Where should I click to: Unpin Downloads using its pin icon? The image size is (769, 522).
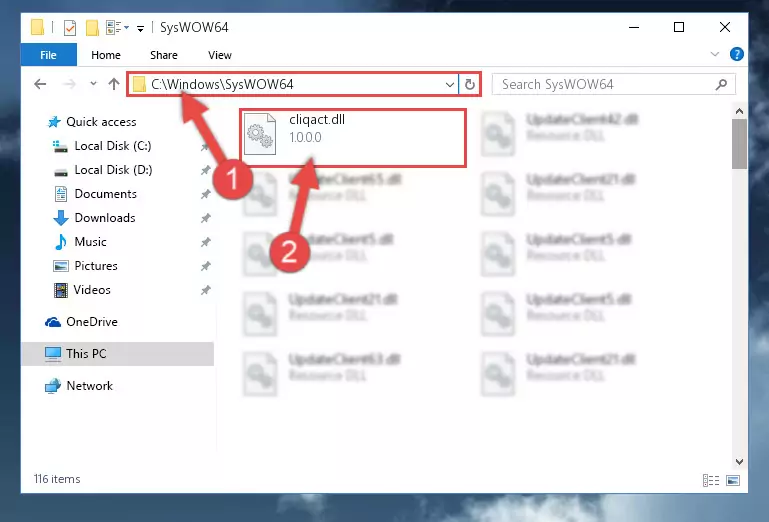(205, 218)
